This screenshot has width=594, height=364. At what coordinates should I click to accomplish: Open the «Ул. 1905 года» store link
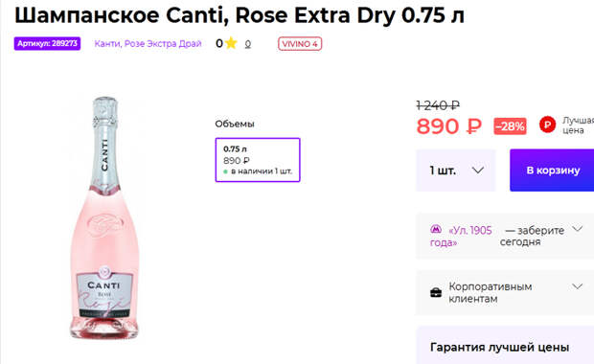pyautogui.click(x=461, y=236)
